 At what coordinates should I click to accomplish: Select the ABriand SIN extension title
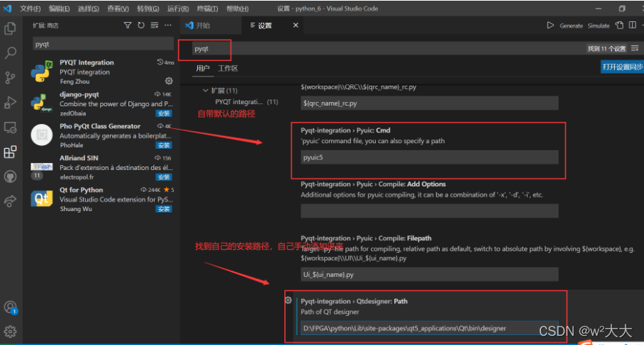[79, 158]
